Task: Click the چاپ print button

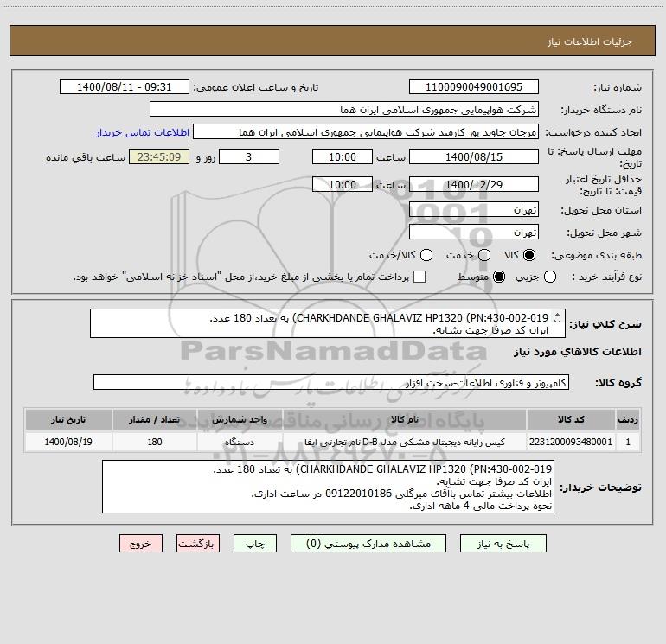Action: click(x=255, y=544)
